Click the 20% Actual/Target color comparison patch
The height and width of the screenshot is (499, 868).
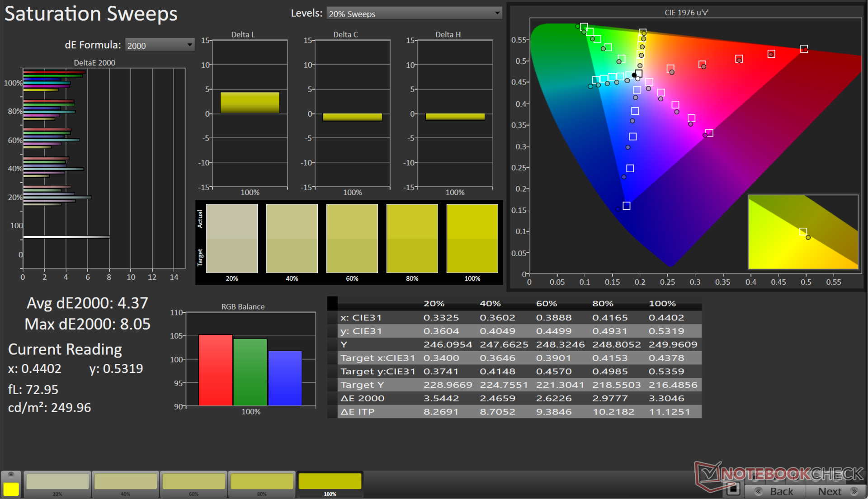coord(232,238)
